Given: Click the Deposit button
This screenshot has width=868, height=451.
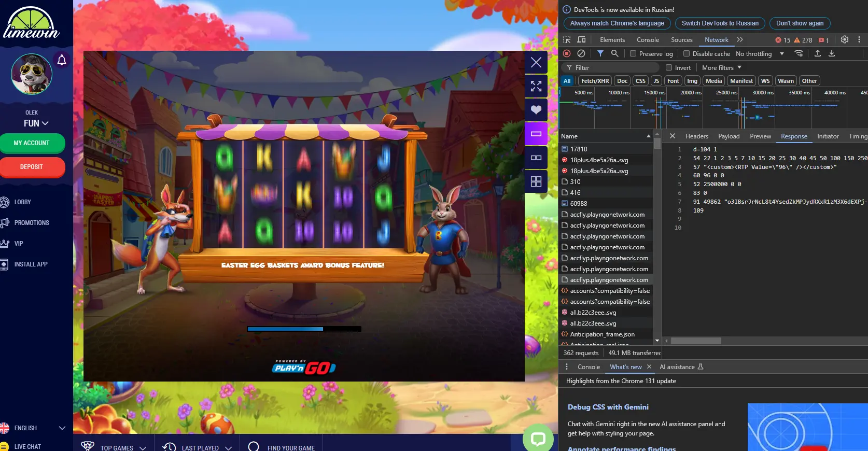Looking at the screenshot, I should pyautogui.click(x=32, y=167).
